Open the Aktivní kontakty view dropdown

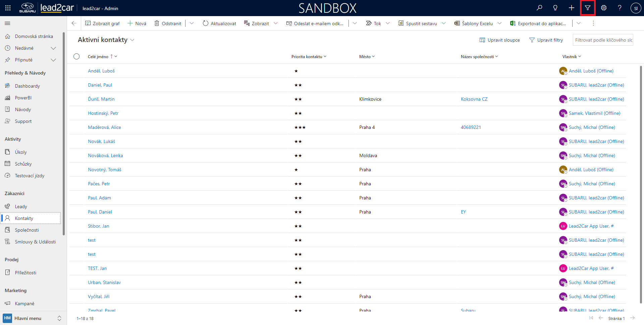[132, 40]
